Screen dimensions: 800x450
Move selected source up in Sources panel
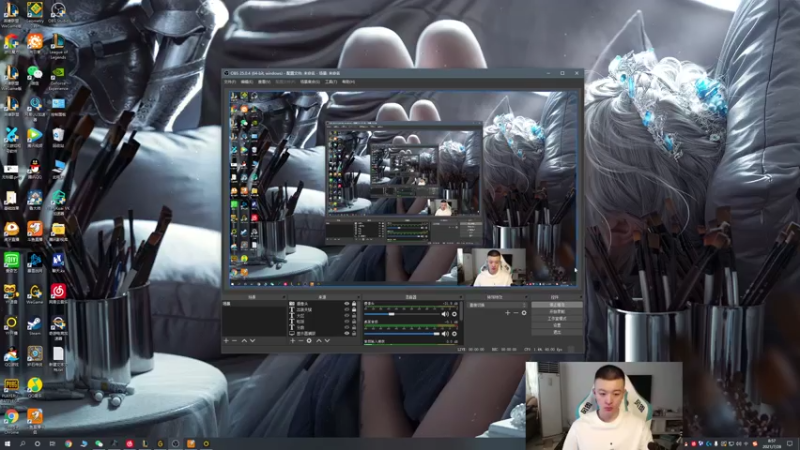[x=319, y=340]
